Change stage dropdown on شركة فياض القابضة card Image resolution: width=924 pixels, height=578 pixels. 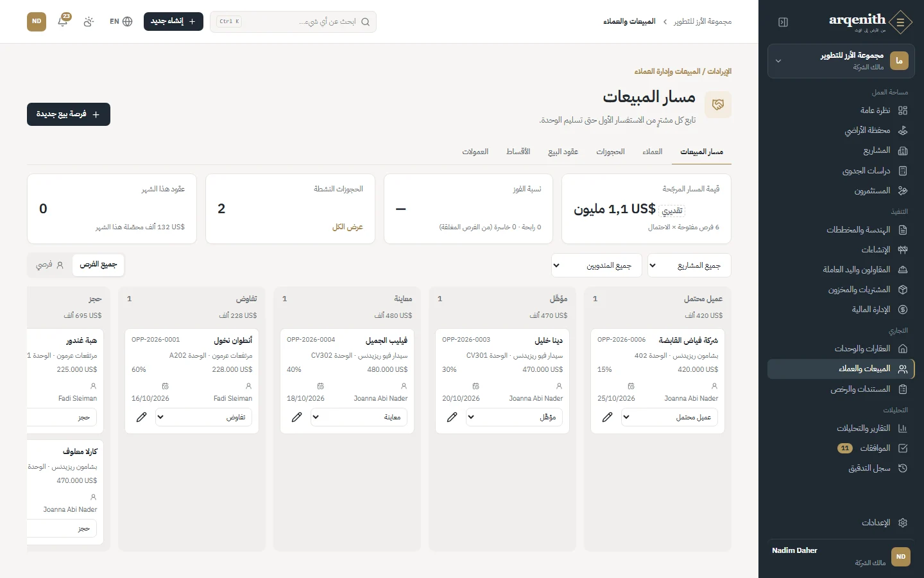pos(669,417)
